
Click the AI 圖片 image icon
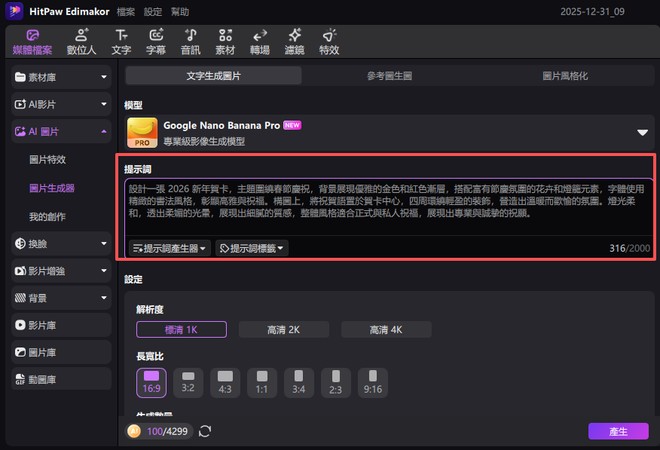[20, 131]
